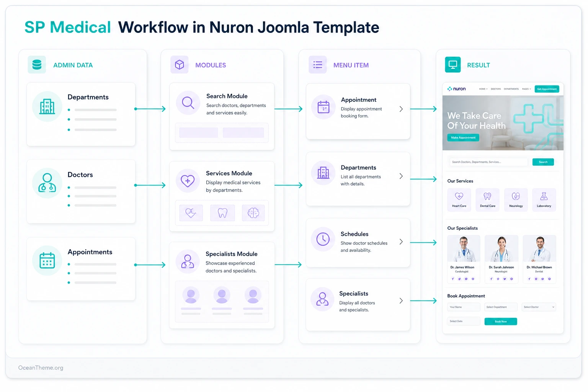
Task: Select 'We Take Care Of Your Health' text
Action: coord(476,121)
